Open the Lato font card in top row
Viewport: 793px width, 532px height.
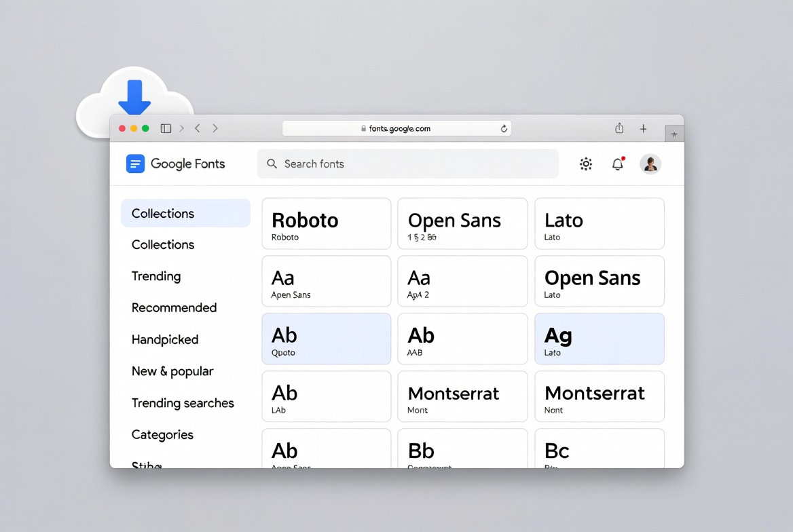[600, 223]
